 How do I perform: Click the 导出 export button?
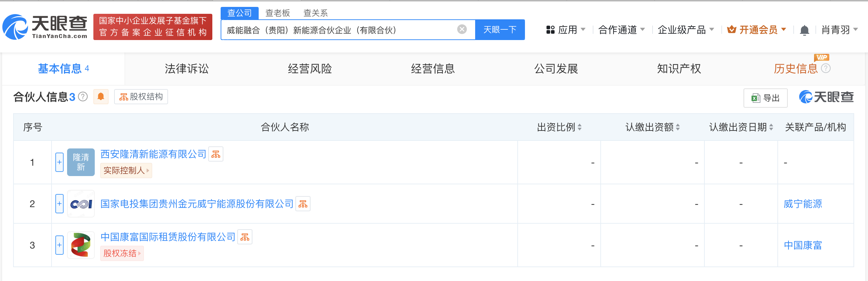766,98
